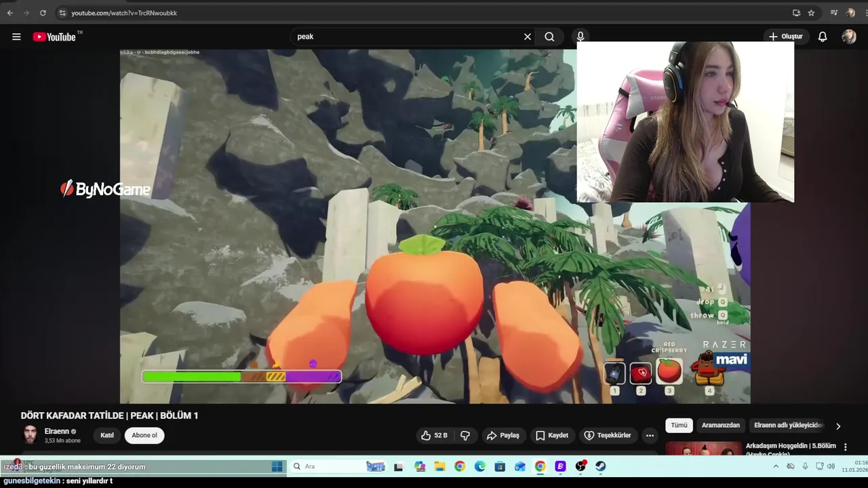Image resolution: width=868 pixels, height=488 pixels.
Task: Select the Tümü filter chip
Action: point(679,426)
